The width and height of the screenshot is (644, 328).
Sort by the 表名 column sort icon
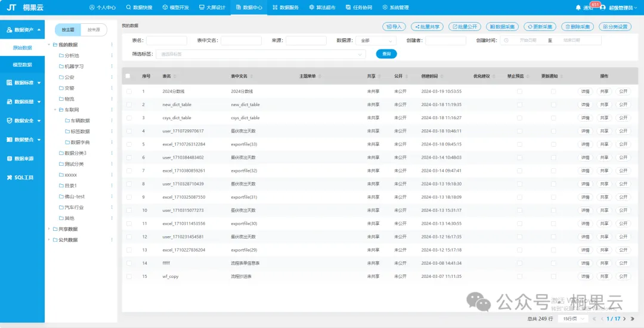175,76
